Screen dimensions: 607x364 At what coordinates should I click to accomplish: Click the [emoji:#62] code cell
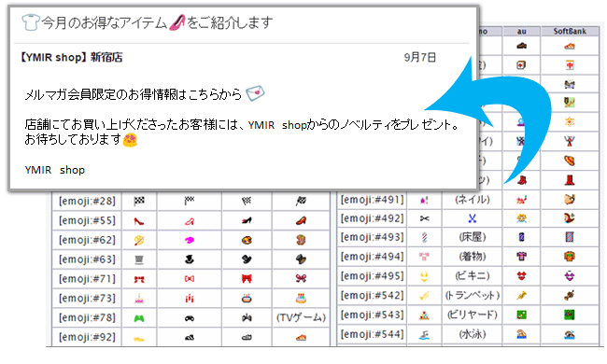click(87, 240)
